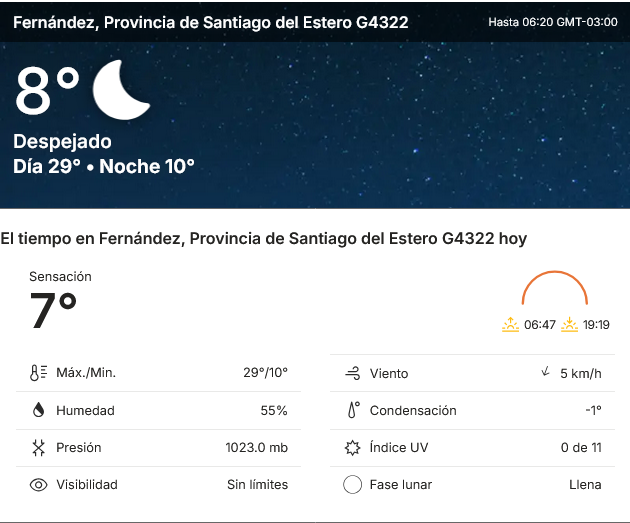Click the crescent moon weather icon
The height and width of the screenshot is (523, 630).
[x=121, y=89]
